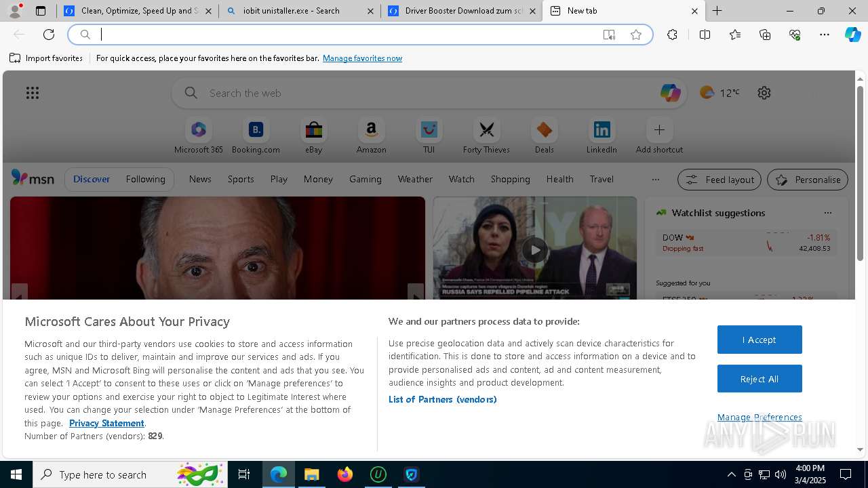Launch Firefox from taskbar
This screenshot has height=488, width=868.
344,474
